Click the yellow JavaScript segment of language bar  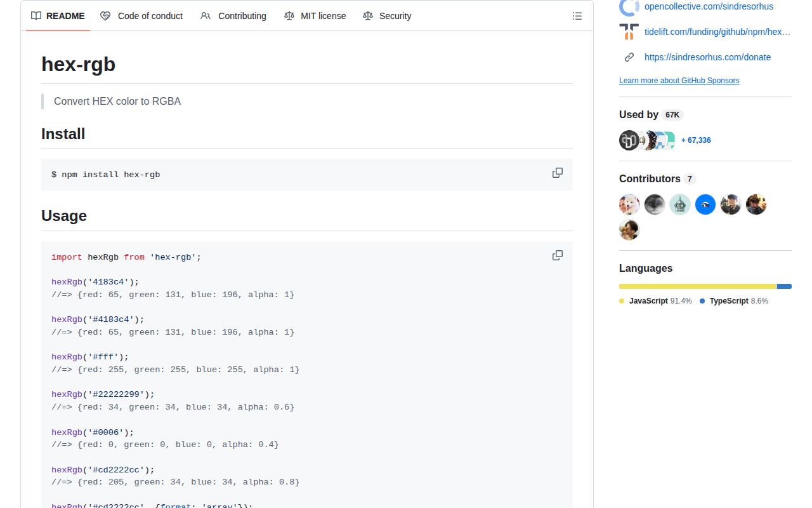click(698, 286)
